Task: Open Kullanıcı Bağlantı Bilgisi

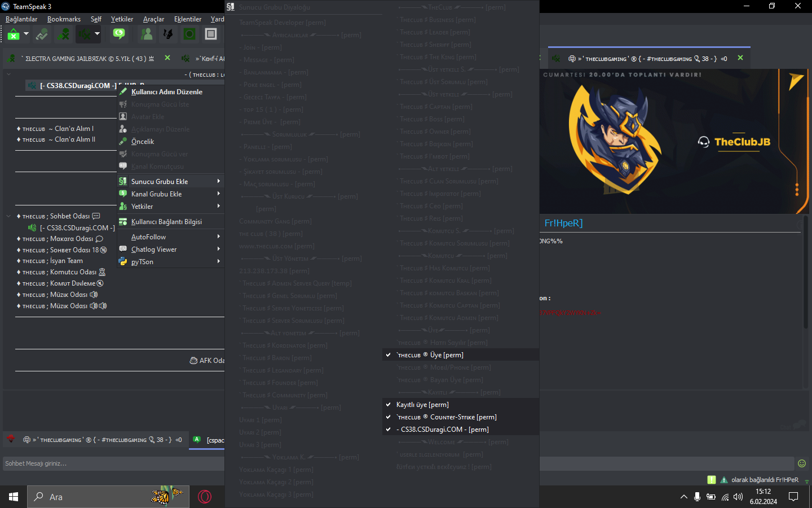Action: pyautogui.click(x=171, y=222)
